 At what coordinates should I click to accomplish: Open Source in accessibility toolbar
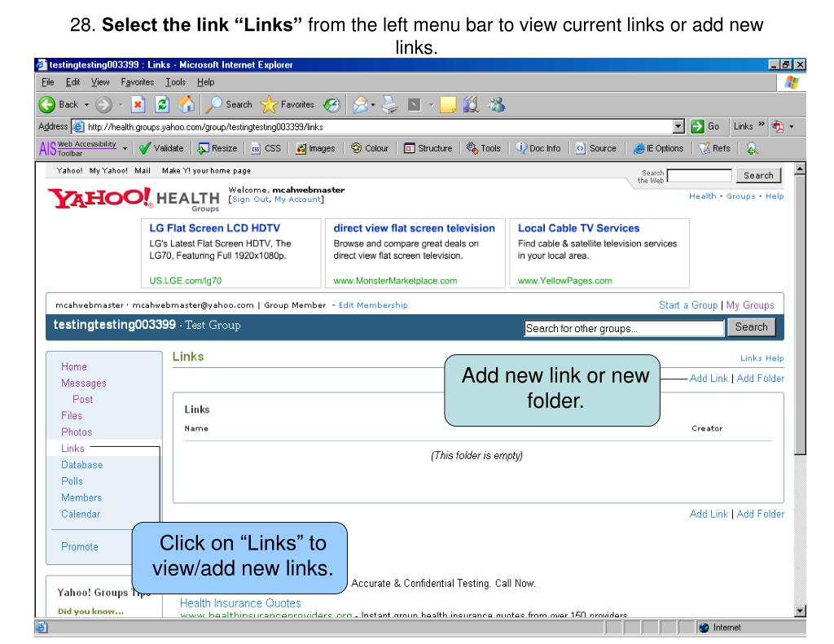pyautogui.click(x=595, y=148)
